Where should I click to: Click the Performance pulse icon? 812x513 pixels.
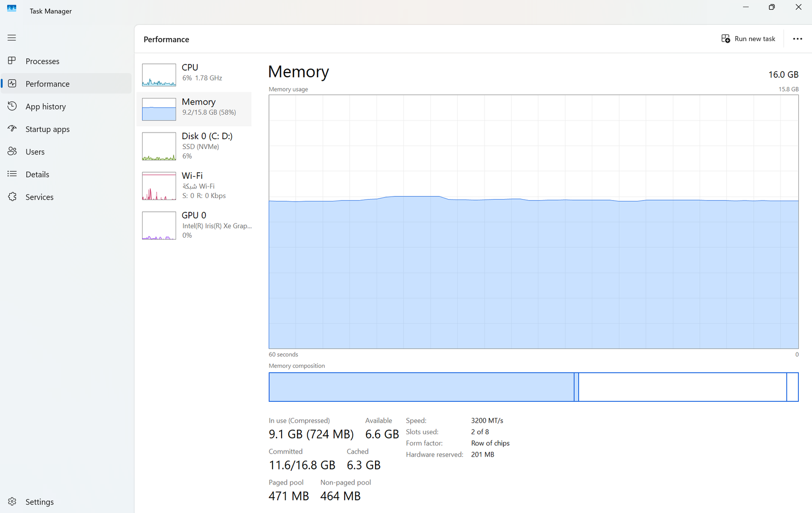[x=12, y=83]
